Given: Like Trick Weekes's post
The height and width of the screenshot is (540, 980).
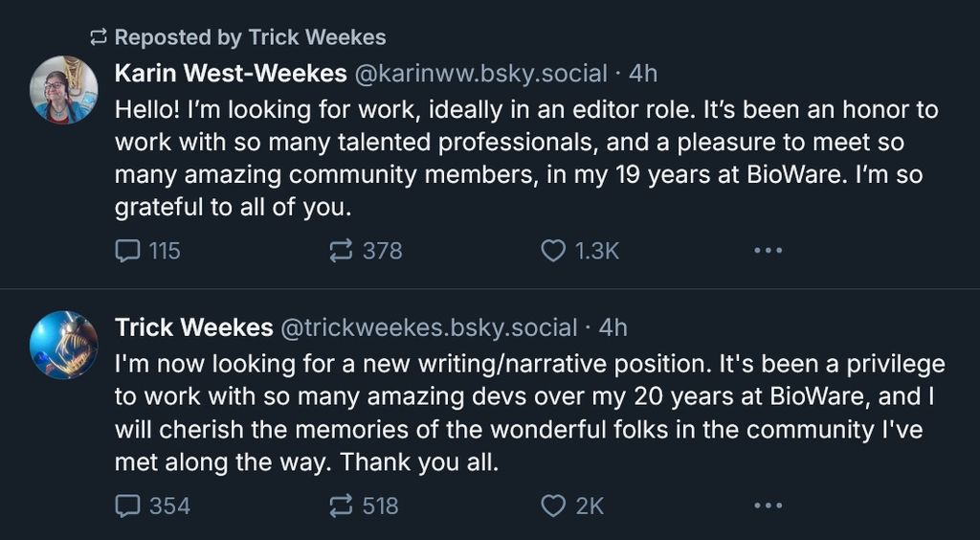Looking at the screenshot, I should click(x=554, y=506).
